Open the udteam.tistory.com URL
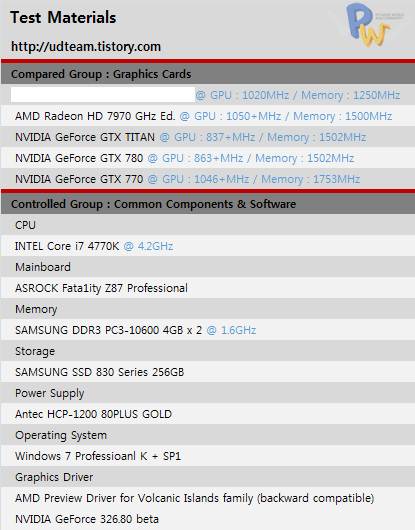Viewport: 415px width, 530px height. 86,47
